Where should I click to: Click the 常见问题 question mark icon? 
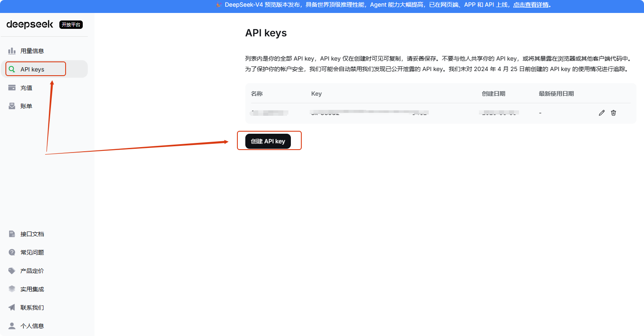click(12, 252)
